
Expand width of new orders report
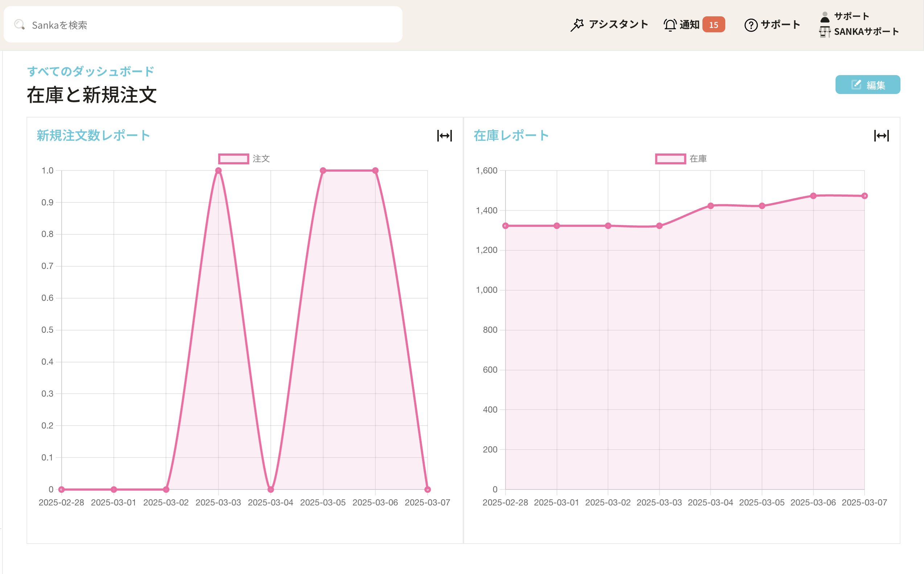pos(444,136)
